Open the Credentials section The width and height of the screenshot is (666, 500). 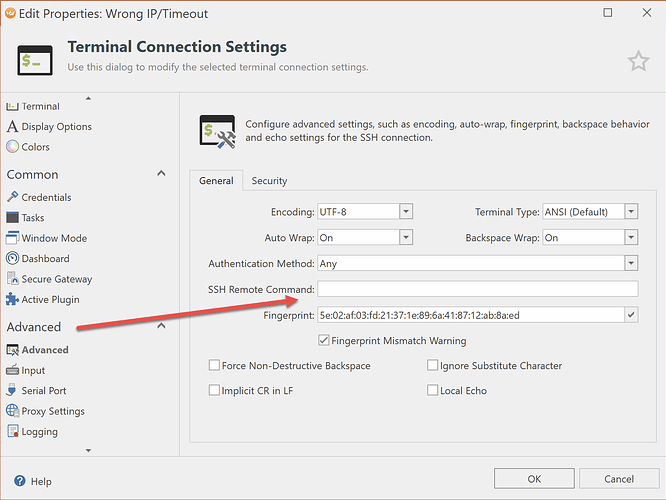click(46, 198)
